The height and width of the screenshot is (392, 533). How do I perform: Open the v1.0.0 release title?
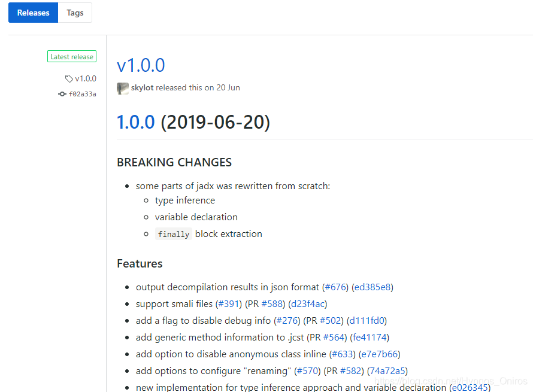coord(141,65)
